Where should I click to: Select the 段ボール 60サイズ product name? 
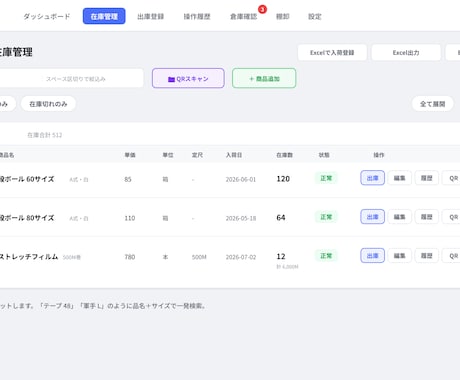pos(27,179)
